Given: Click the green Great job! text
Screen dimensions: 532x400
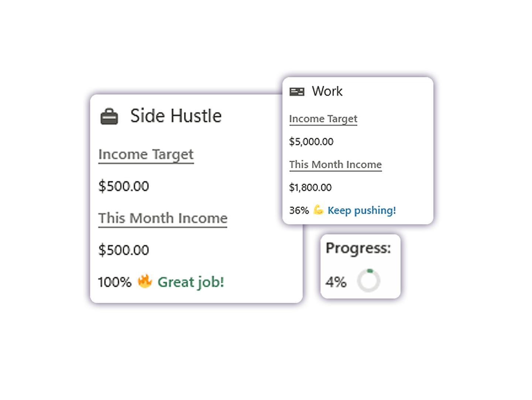Looking at the screenshot, I should coord(191,282).
